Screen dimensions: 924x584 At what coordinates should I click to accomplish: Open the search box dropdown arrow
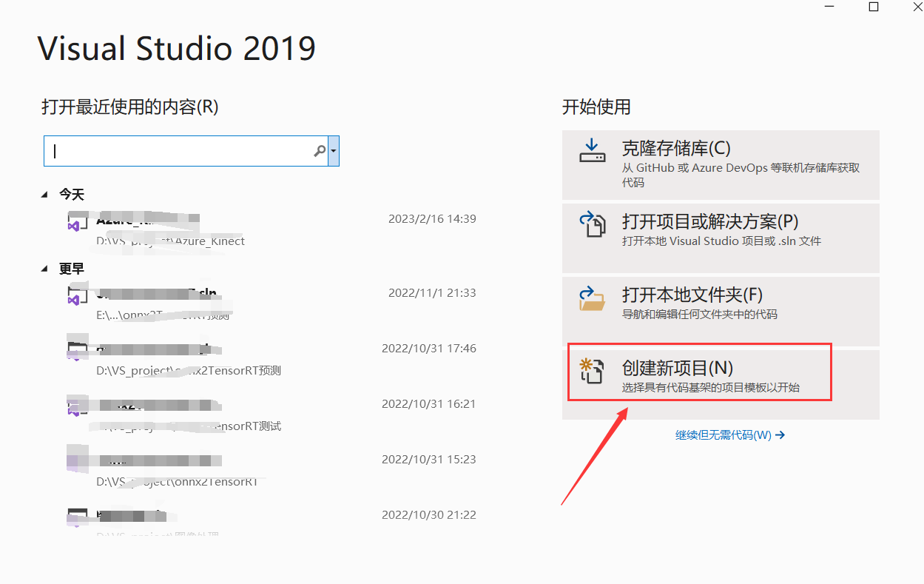pos(334,151)
